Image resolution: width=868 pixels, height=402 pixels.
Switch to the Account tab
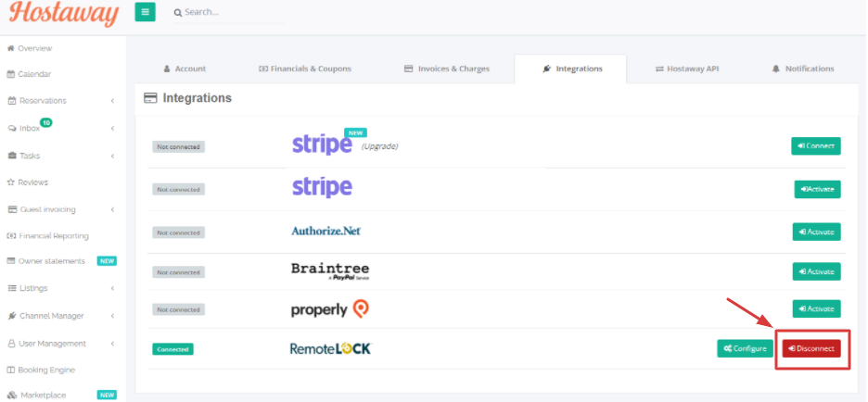click(185, 69)
